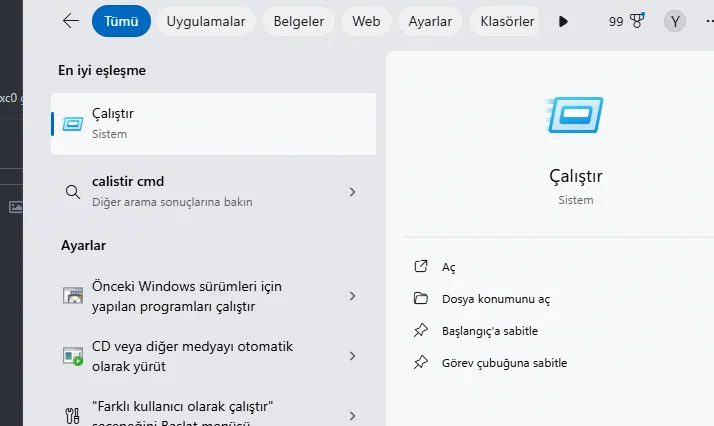Click the Aç open icon
The height and width of the screenshot is (426, 714).
pos(420,267)
